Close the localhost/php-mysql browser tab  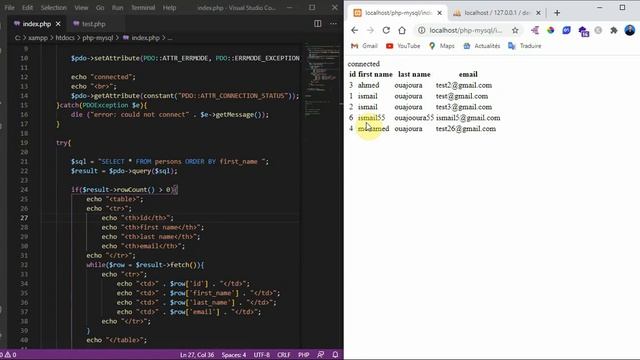(x=440, y=13)
